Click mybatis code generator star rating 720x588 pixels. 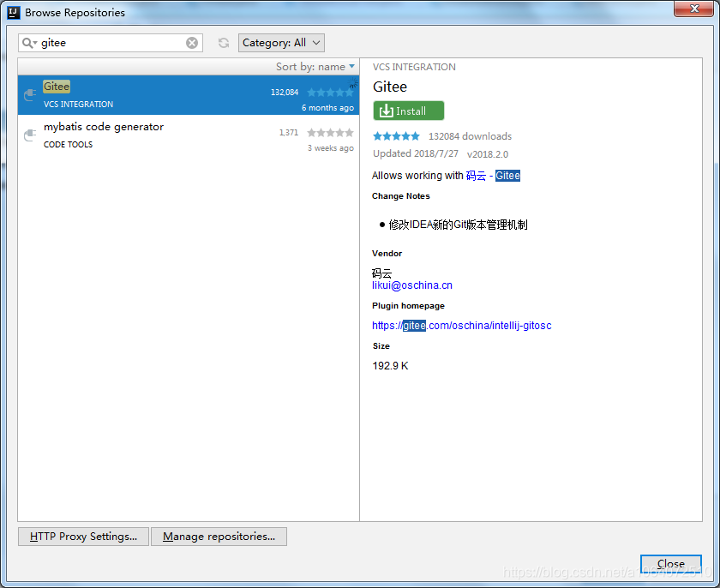(330, 133)
